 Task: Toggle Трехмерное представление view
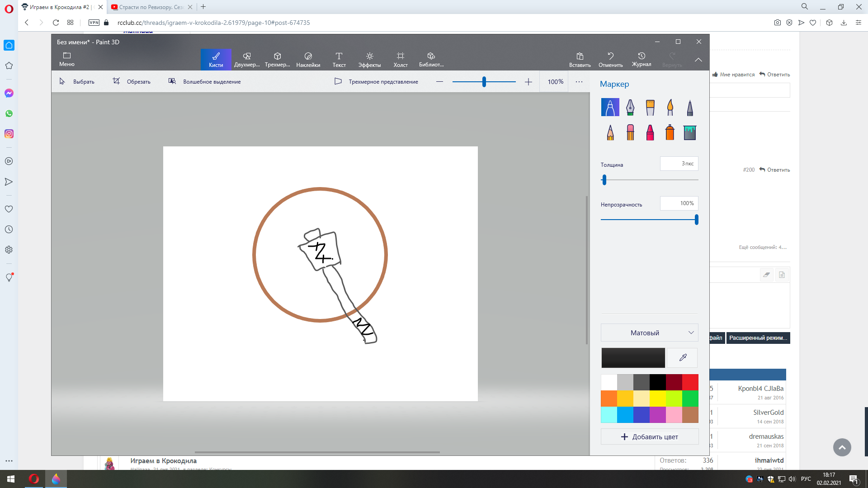coord(376,82)
